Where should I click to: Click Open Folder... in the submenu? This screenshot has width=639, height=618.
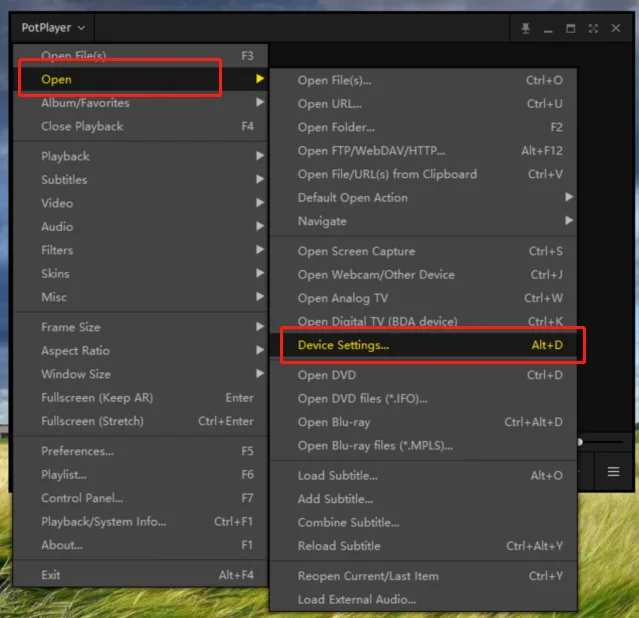(x=423, y=127)
